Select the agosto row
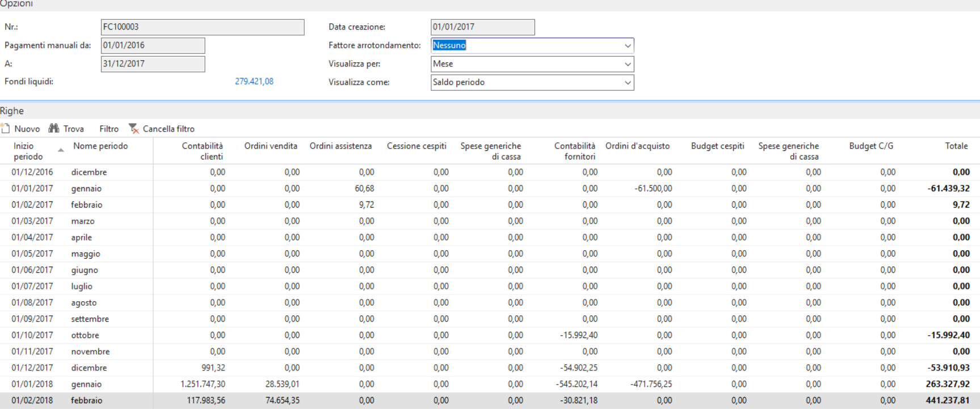980x409 pixels. tap(490, 302)
